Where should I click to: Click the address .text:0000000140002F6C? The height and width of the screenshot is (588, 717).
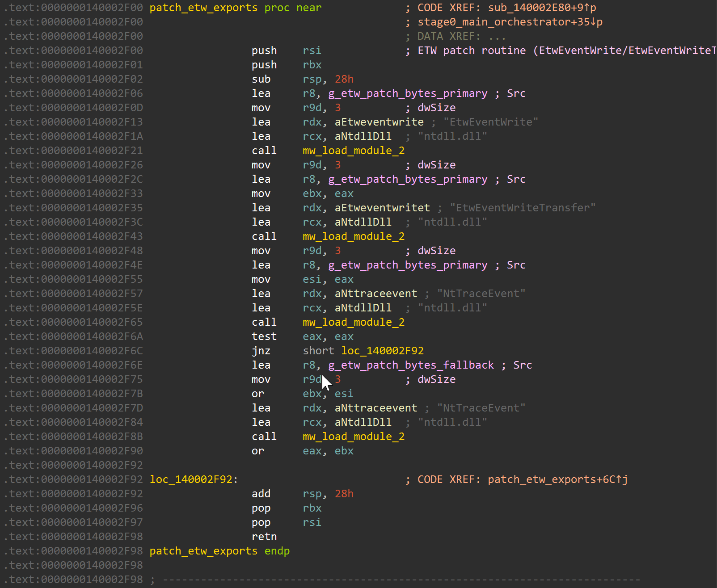point(74,351)
